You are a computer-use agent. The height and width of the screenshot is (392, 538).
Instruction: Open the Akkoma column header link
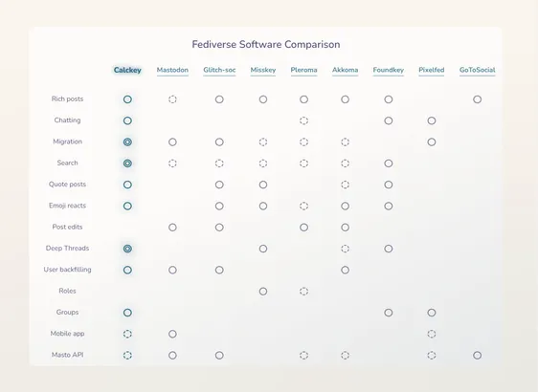[346, 70]
